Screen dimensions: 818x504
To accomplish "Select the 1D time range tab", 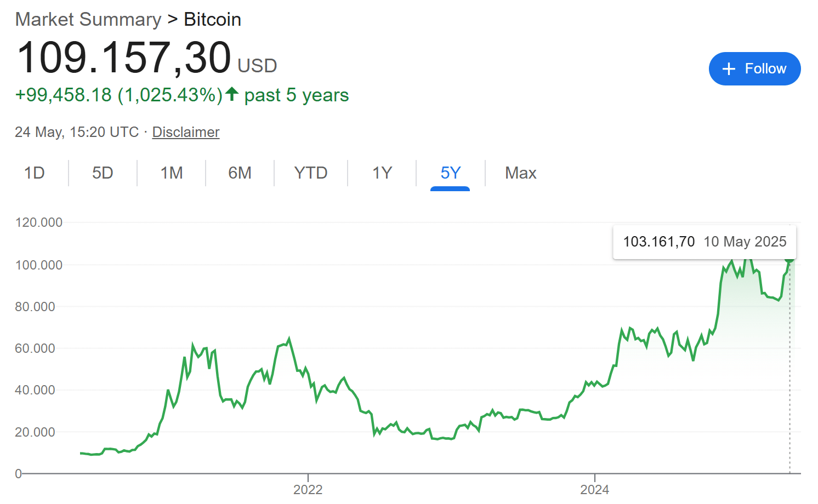I will [x=35, y=173].
